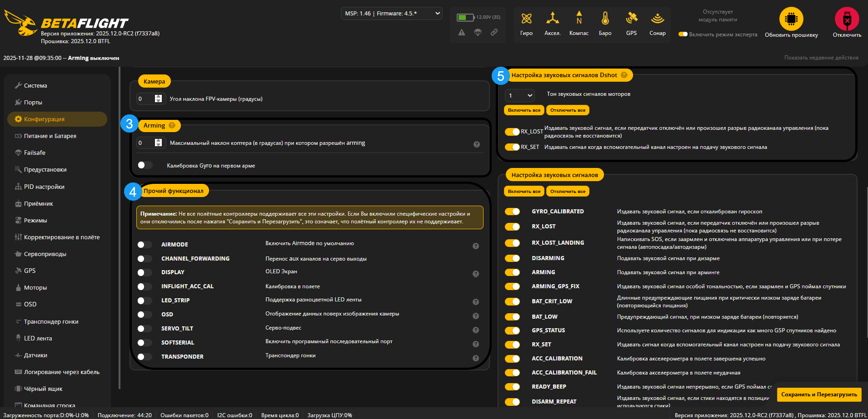Click help icon beside Dshot beacon title
The height and width of the screenshot is (419, 868).
(x=624, y=75)
